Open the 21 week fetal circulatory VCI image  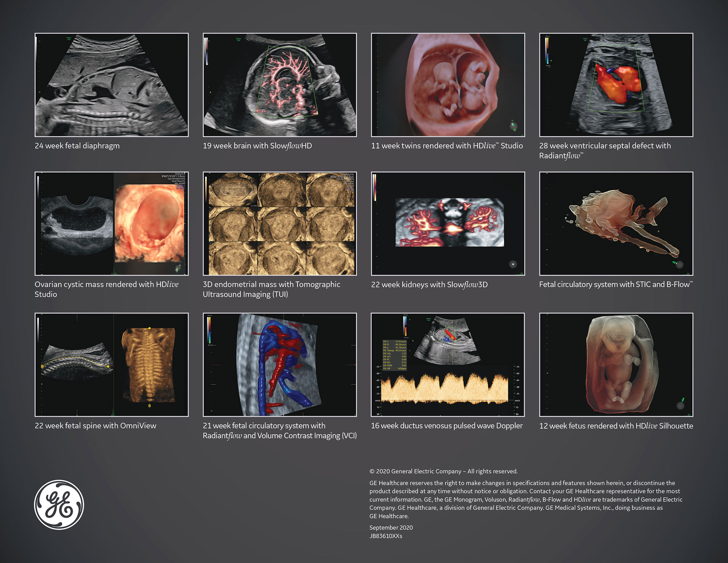pos(280,365)
